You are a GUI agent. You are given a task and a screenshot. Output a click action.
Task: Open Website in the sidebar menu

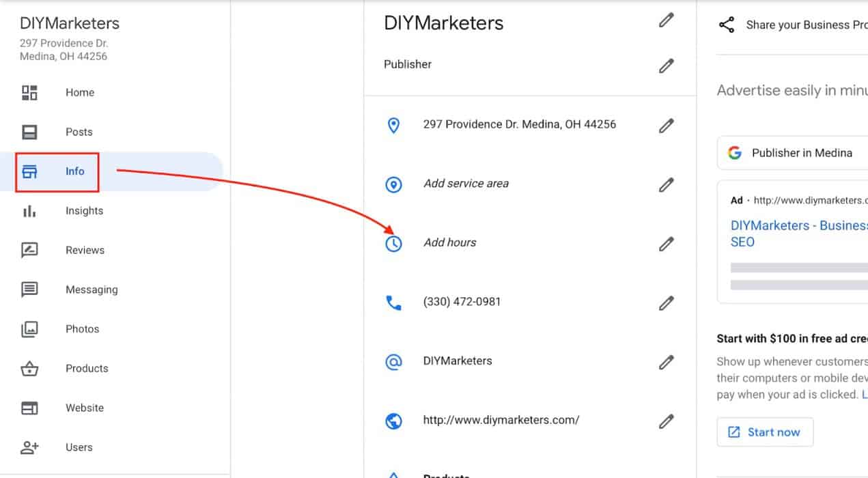(x=85, y=408)
